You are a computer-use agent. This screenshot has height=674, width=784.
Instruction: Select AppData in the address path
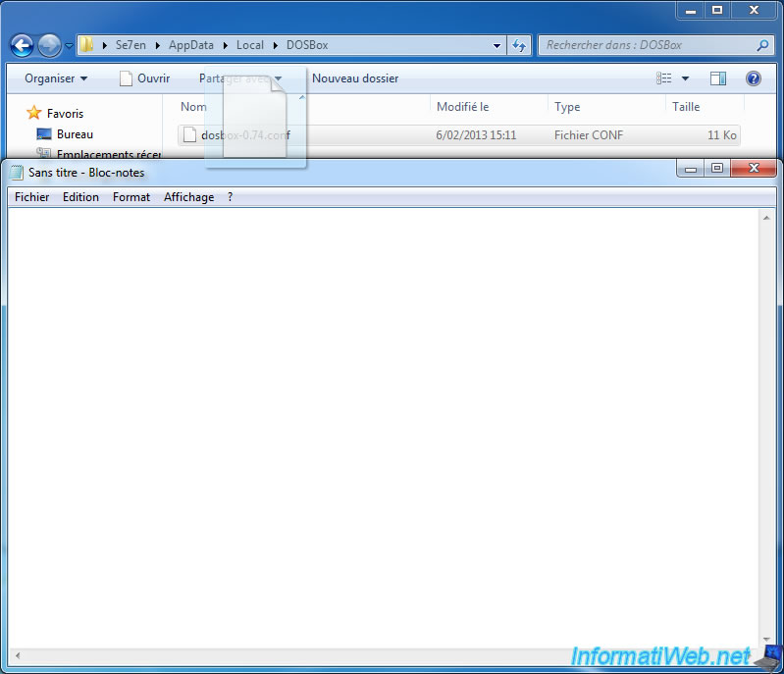[191, 45]
